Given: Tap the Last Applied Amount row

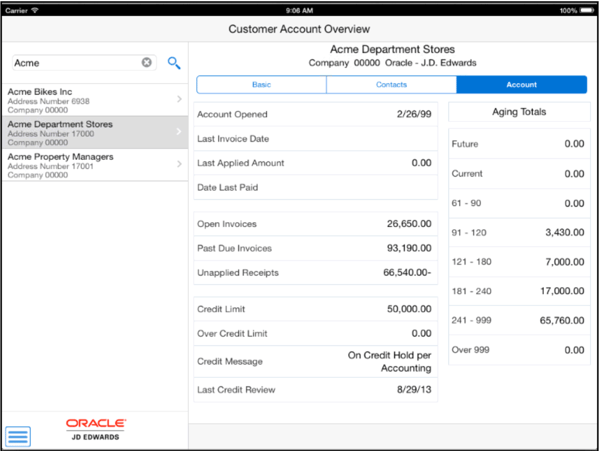Looking at the screenshot, I should click(x=316, y=163).
